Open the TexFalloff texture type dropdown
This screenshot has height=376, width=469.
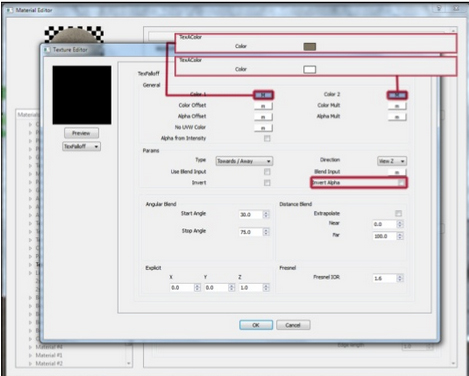pyautogui.click(x=81, y=146)
